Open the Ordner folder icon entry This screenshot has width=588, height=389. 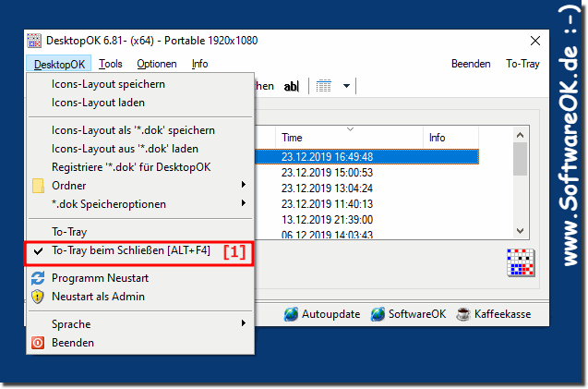(38, 186)
